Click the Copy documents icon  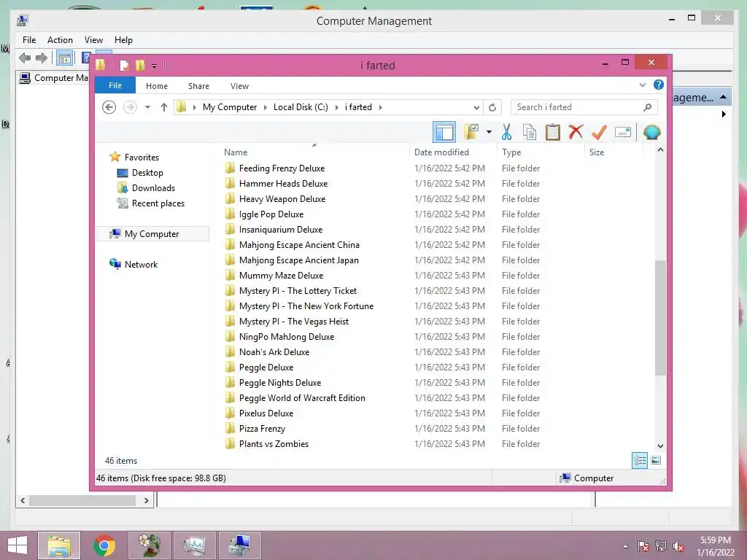click(530, 132)
